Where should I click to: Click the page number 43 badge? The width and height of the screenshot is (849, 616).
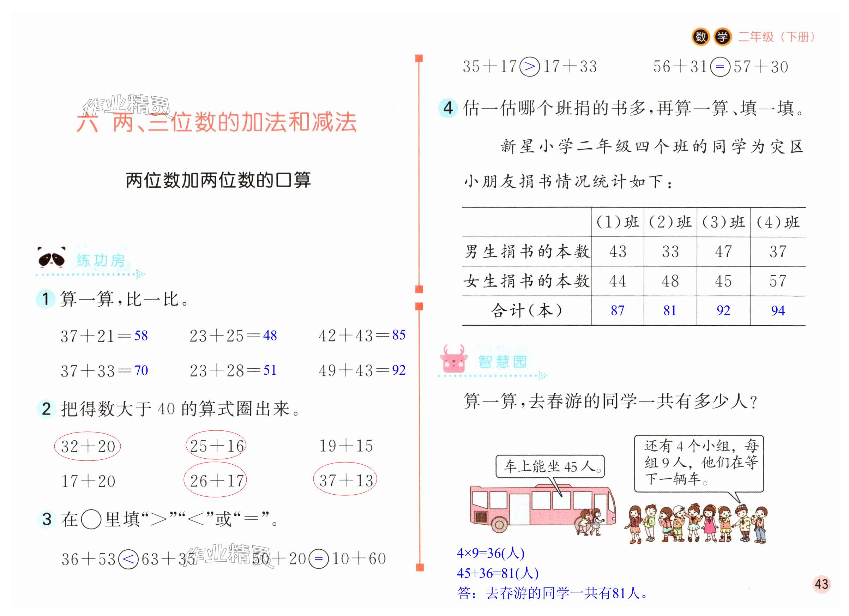(821, 584)
